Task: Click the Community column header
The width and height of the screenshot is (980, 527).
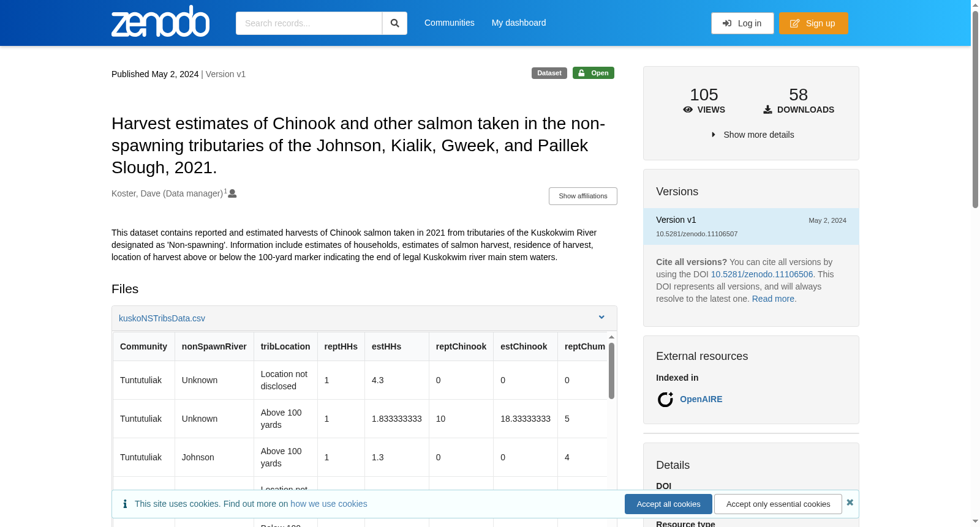Action: pyautogui.click(x=143, y=346)
